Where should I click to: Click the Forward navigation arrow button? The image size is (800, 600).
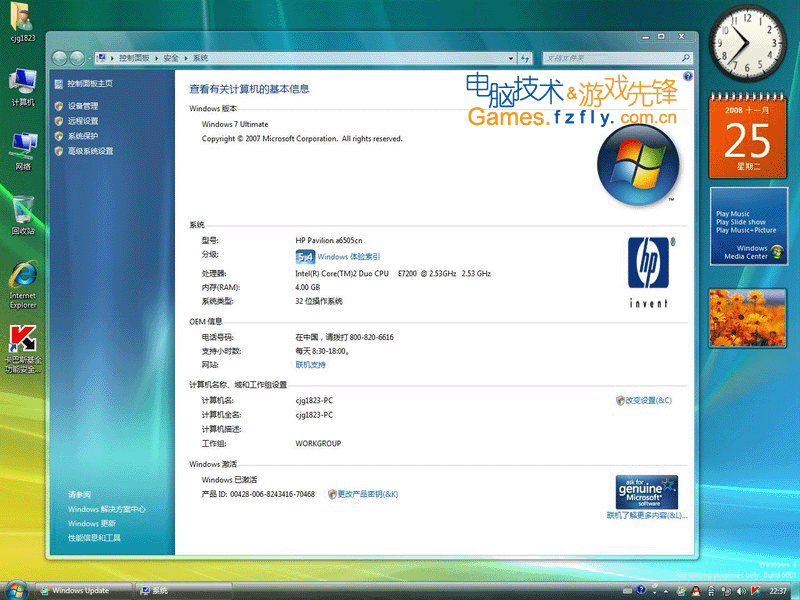click(77, 58)
